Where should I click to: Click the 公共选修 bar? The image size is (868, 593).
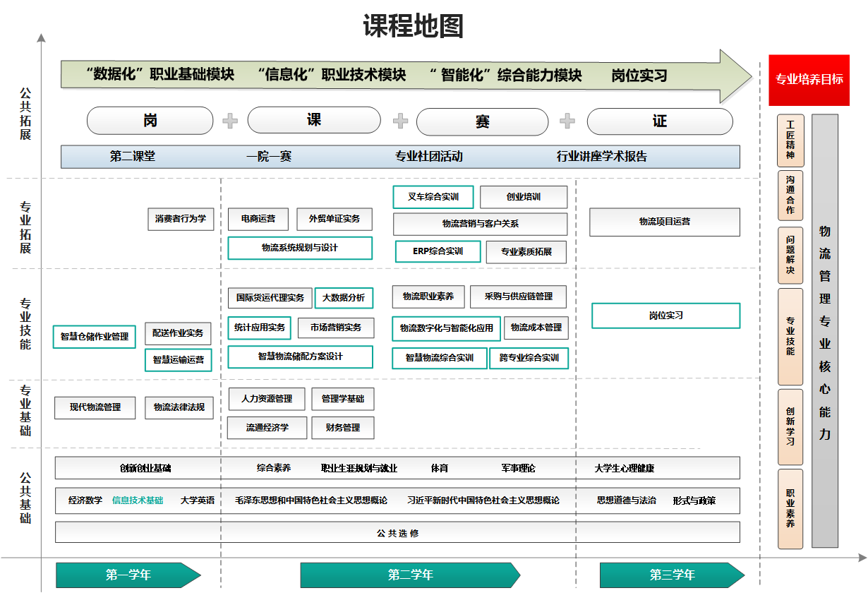tap(397, 533)
